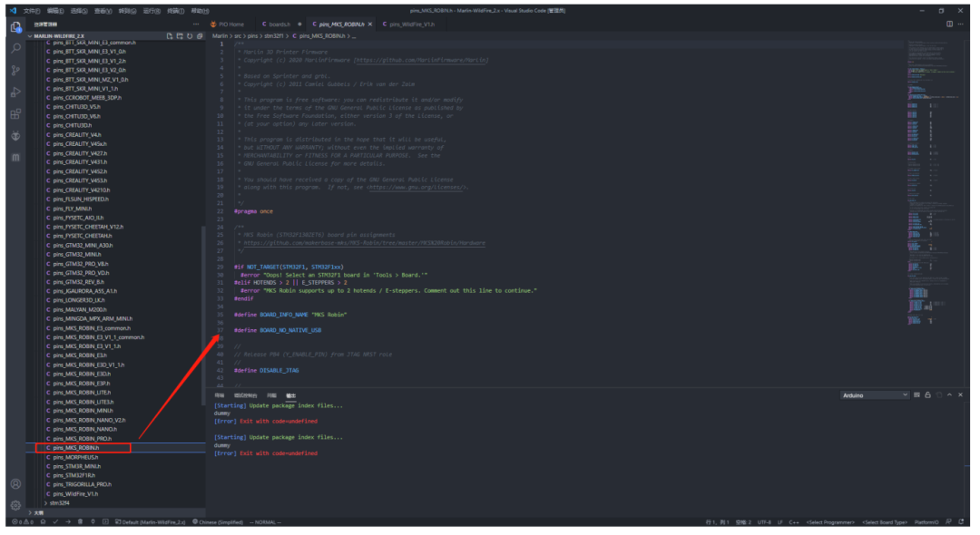Maximize the bottom panel with chevron
Viewport: 980px width, 535px height.
[x=949, y=395]
